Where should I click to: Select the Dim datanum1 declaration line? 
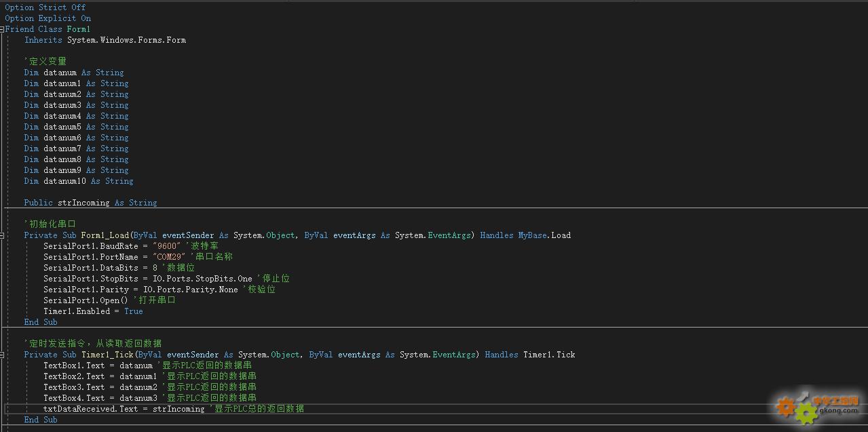click(x=77, y=83)
